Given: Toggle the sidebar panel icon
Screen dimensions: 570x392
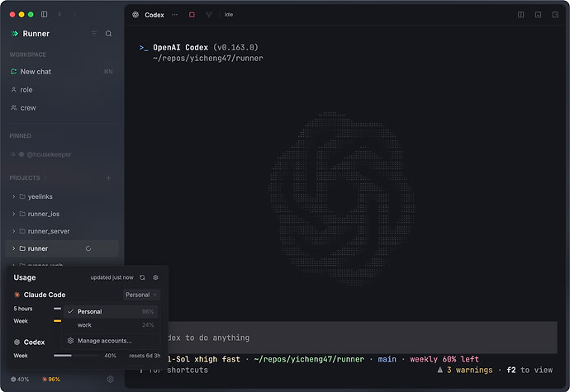Looking at the screenshot, I should (x=44, y=14).
